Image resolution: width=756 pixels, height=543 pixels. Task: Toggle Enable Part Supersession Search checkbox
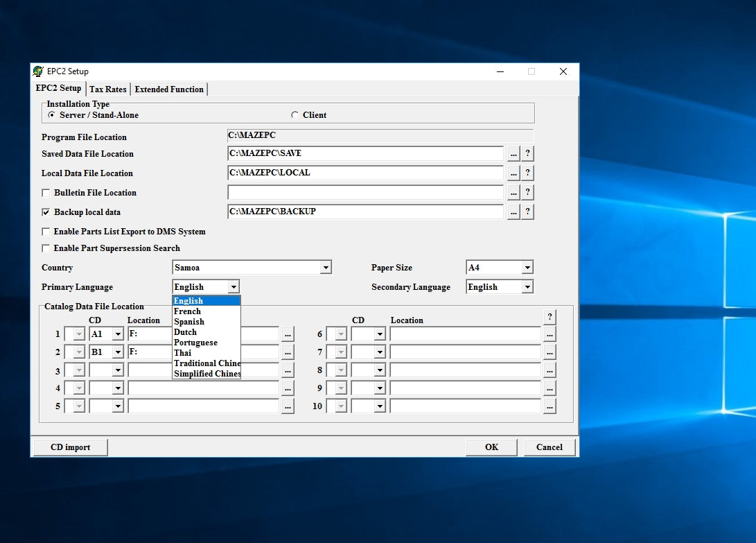click(46, 248)
